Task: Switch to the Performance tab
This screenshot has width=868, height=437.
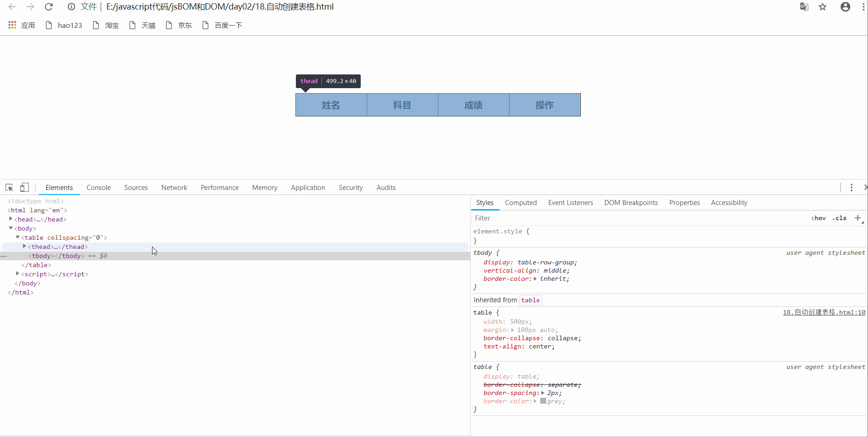Action: coord(220,188)
